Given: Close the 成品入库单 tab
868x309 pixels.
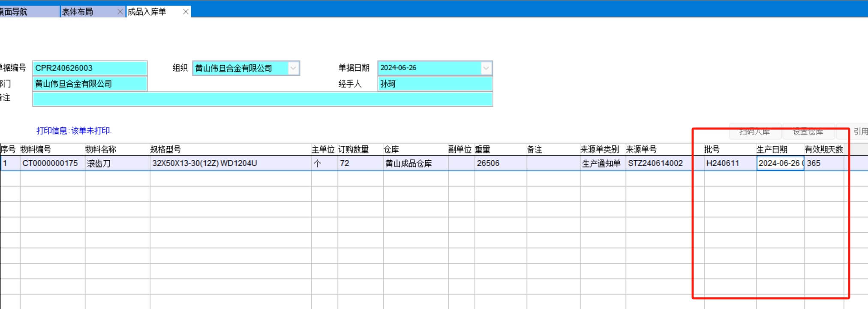Looking at the screenshot, I should click(x=186, y=12).
